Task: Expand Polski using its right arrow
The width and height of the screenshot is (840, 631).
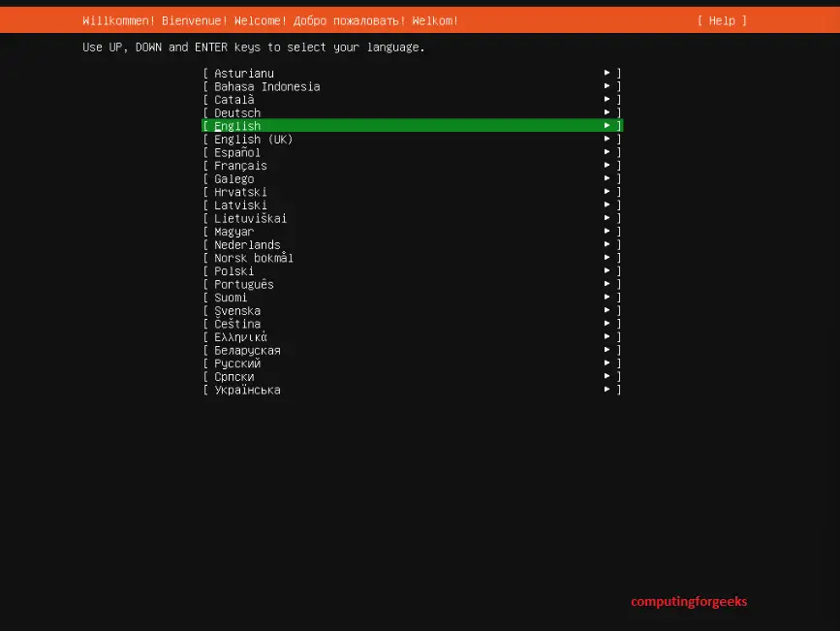Action: (607, 271)
